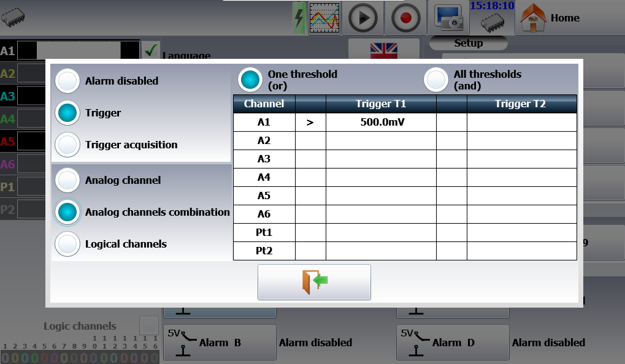Screen dimensions: 625x364
Task: Click the Alarm D disabled status text
Action: (x=548, y=343)
